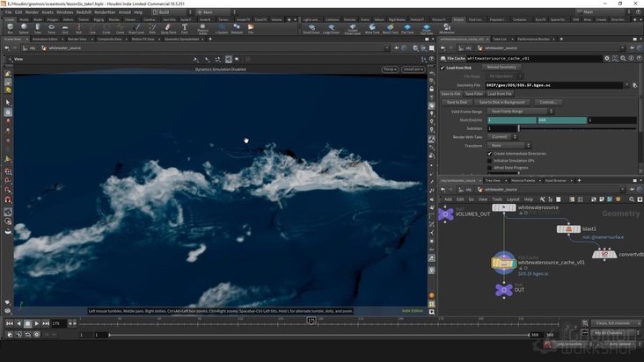
Task: Open the Valid Frame Range dropdown
Action: point(520,112)
